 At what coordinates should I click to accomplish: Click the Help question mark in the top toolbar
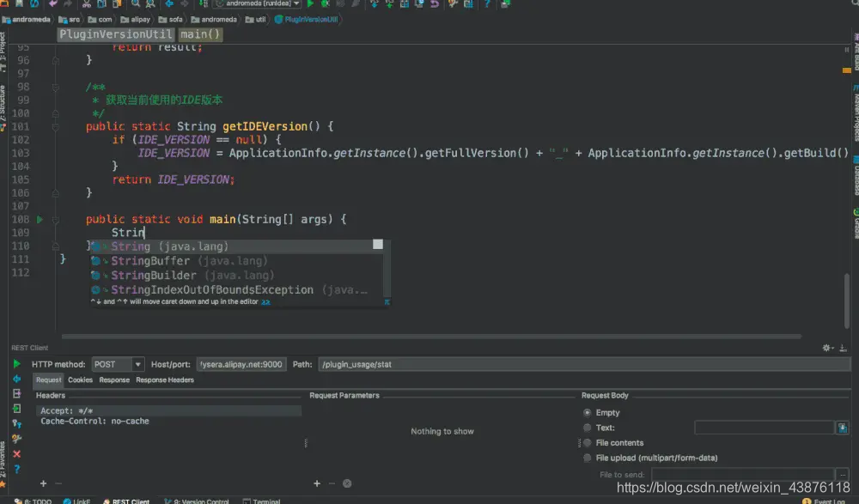pos(486,3)
